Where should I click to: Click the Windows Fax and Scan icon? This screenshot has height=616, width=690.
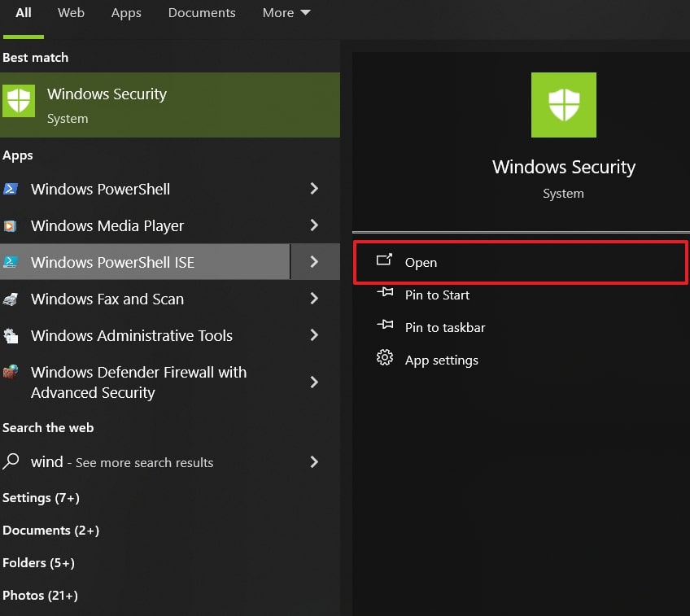click(x=11, y=299)
